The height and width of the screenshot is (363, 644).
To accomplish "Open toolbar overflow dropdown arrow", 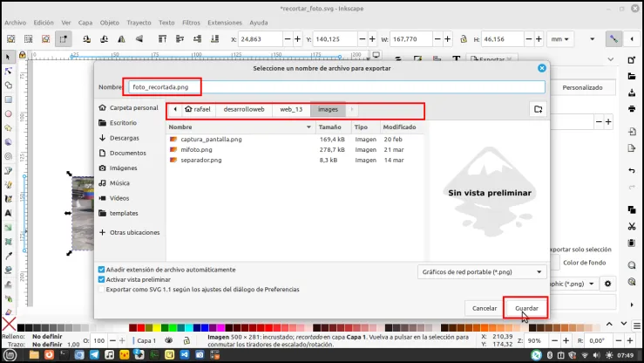I will pyautogui.click(x=593, y=39).
